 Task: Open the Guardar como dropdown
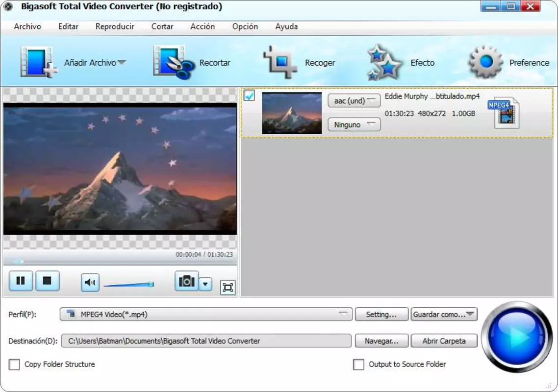click(x=444, y=315)
